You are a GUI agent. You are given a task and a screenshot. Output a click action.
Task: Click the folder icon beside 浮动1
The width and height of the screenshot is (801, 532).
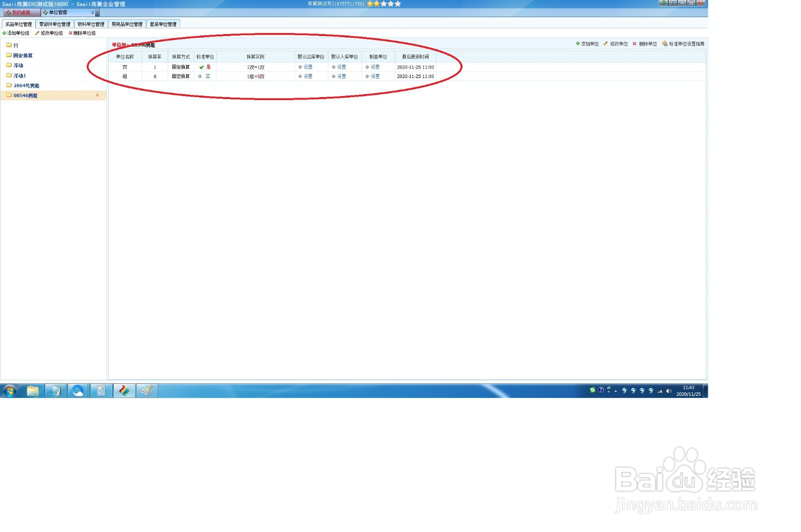9,75
